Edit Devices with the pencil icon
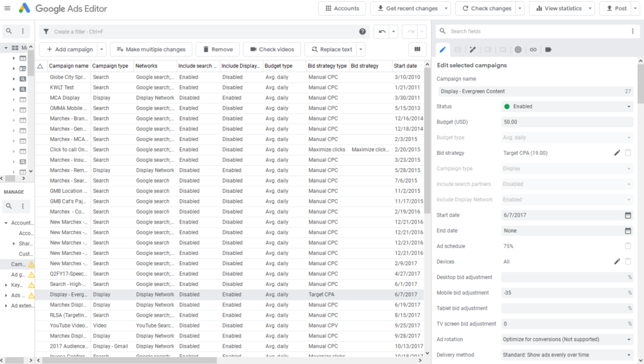644x364 pixels. [617, 261]
